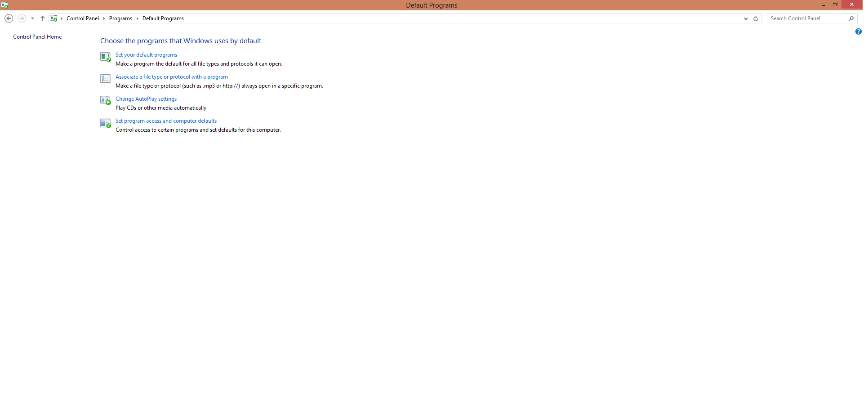The image size is (868, 395).
Task: Select Default Programs breadcrumb segment
Action: coord(163,18)
